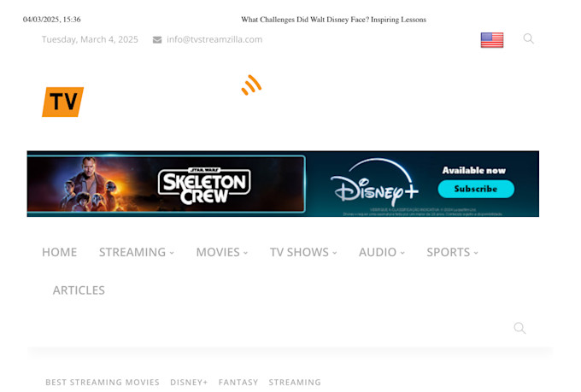This screenshot has width=581, height=392.
Task: Expand the AUDIO dropdown chevron
Action: click(x=402, y=253)
